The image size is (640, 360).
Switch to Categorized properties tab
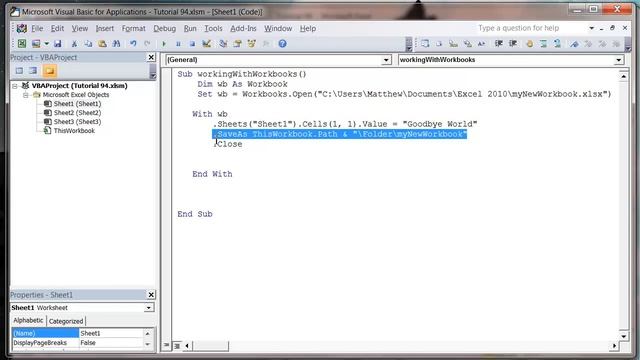pos(66,321)
